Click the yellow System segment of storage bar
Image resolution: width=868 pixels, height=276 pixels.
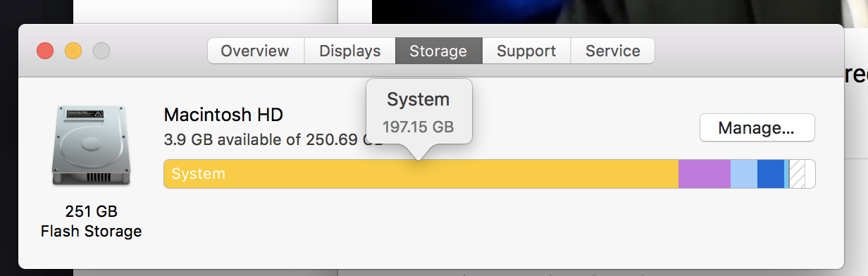(421, 174)
